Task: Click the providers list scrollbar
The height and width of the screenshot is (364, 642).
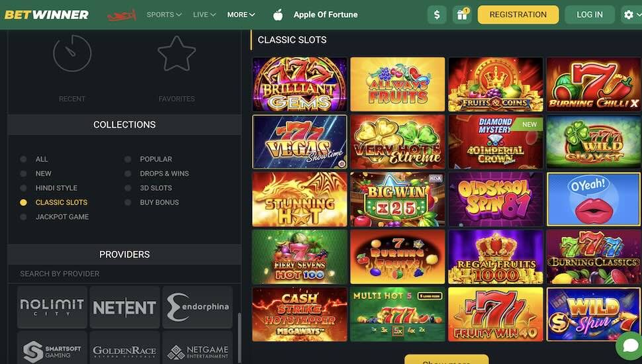Action: (239, 338)
